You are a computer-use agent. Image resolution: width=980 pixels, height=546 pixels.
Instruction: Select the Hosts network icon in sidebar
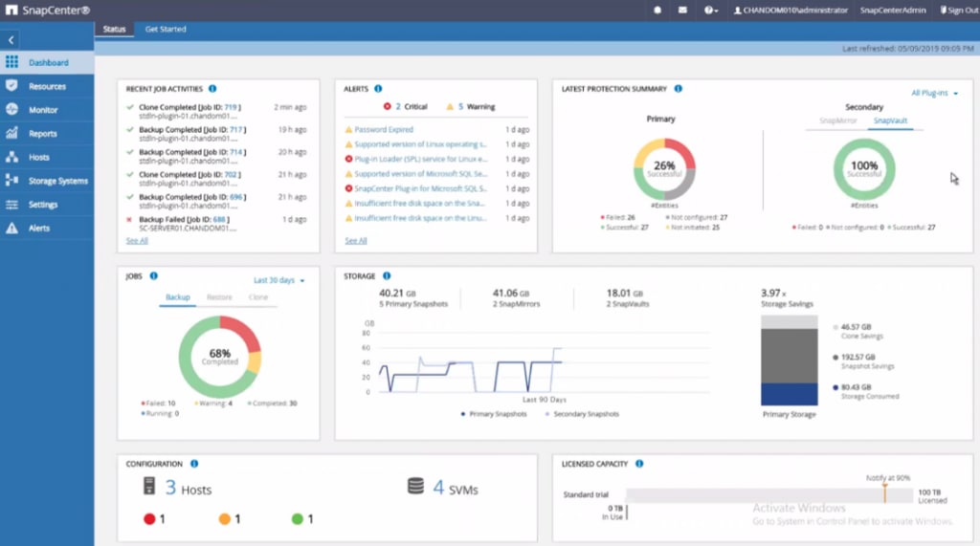[11, 157]
